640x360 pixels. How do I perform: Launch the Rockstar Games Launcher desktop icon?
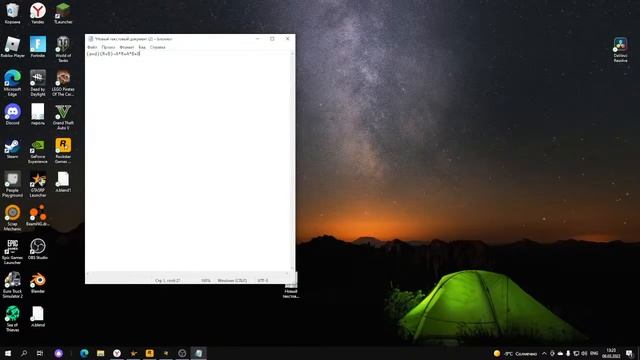(63, 150)
